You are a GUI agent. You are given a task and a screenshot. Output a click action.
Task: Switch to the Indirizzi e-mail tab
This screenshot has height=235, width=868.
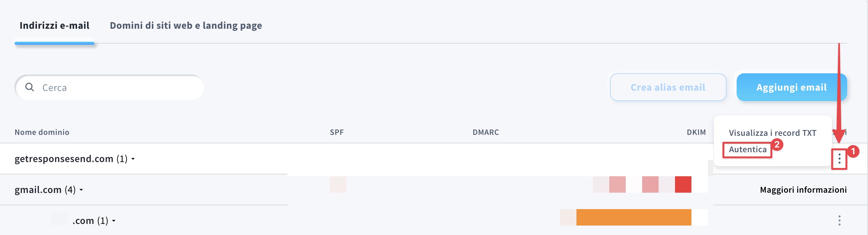click(x=54, y=26)
